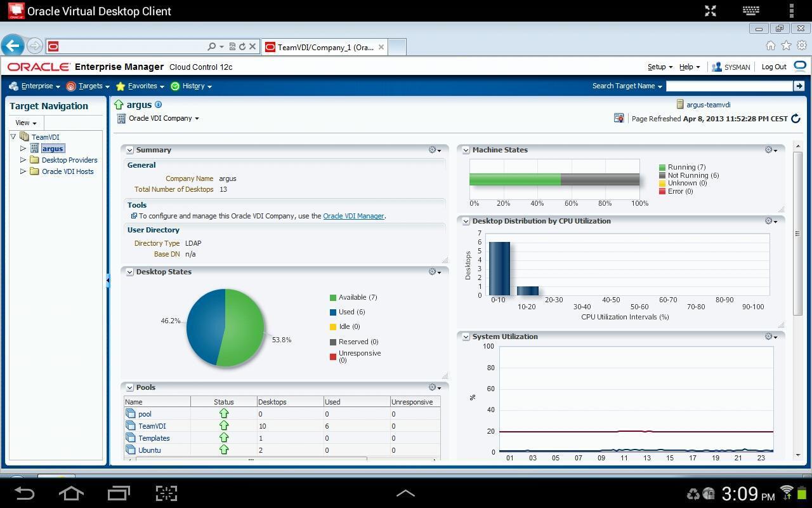This screenshot has width=812, height=508.
Task: Open the Pools panel gear options
Action: coord(435,387)
